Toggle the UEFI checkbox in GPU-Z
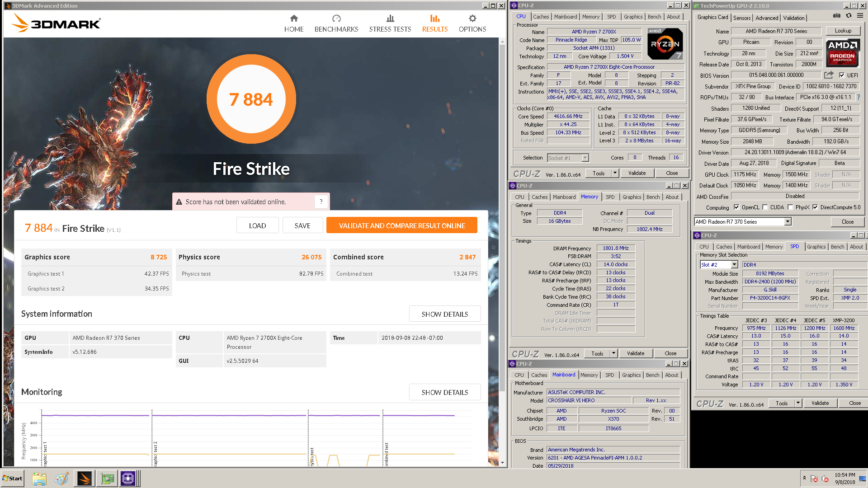 (x=842, y=75)
